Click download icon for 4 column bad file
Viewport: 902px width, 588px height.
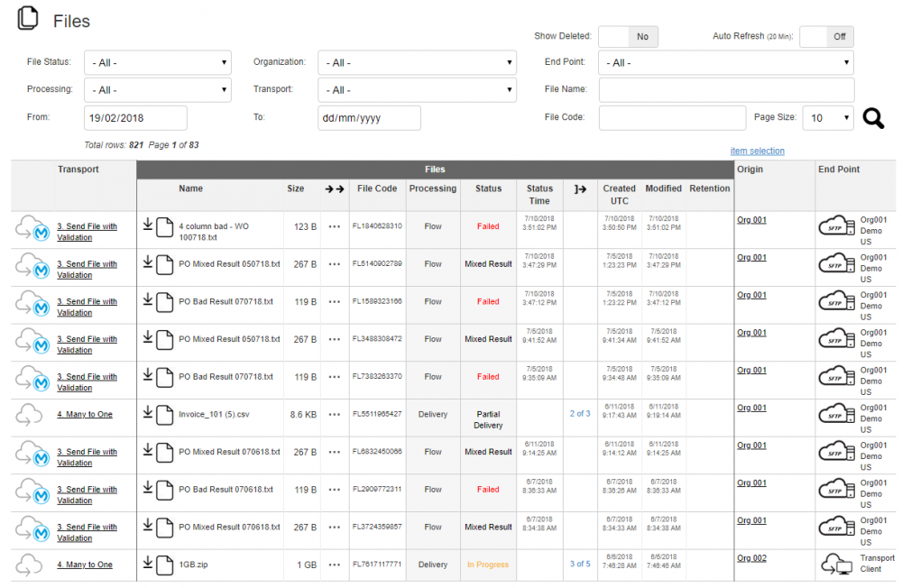tap(148, 224)
